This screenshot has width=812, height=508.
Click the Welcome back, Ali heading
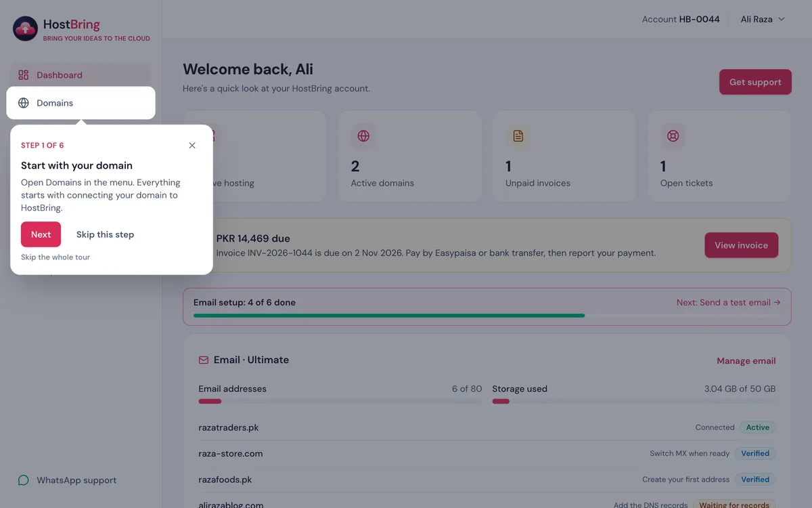click(x=248, y=69)
